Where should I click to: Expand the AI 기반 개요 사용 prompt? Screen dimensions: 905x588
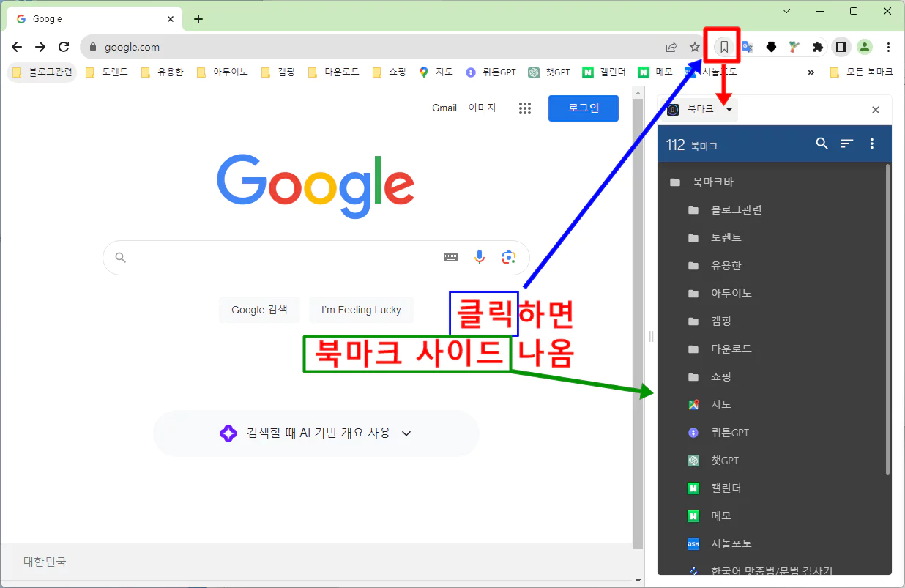coord(316,433)
